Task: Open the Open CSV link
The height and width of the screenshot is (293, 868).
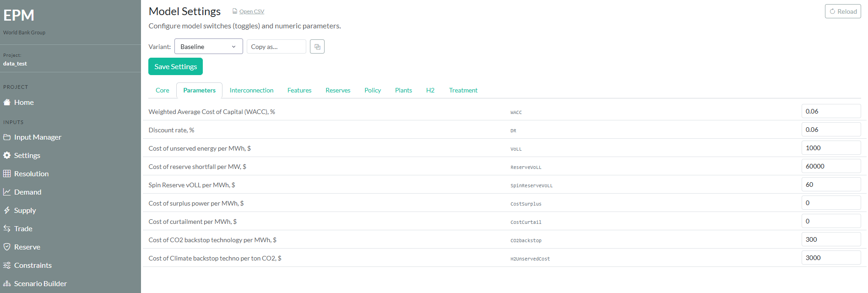Action: pos(252,11)
